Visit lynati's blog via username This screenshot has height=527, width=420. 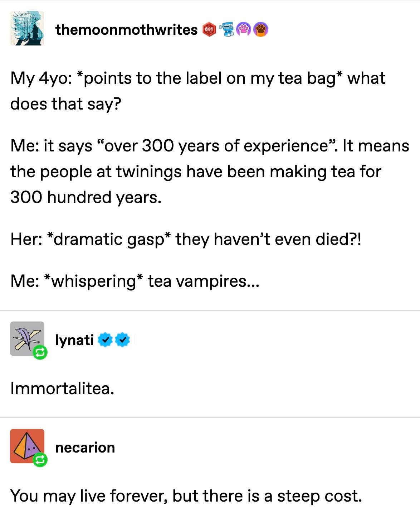click(x=74, y=340)
